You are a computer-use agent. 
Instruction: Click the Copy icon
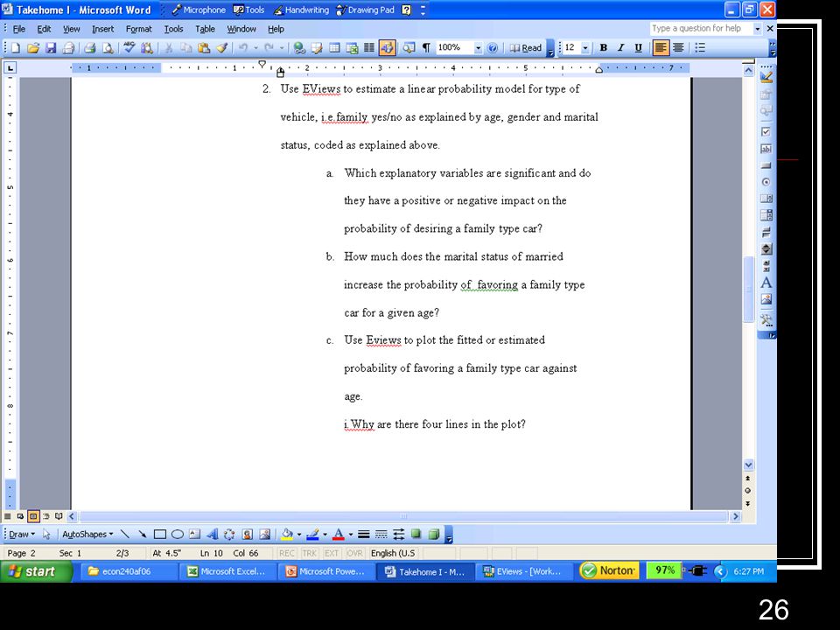pos(185,47)
